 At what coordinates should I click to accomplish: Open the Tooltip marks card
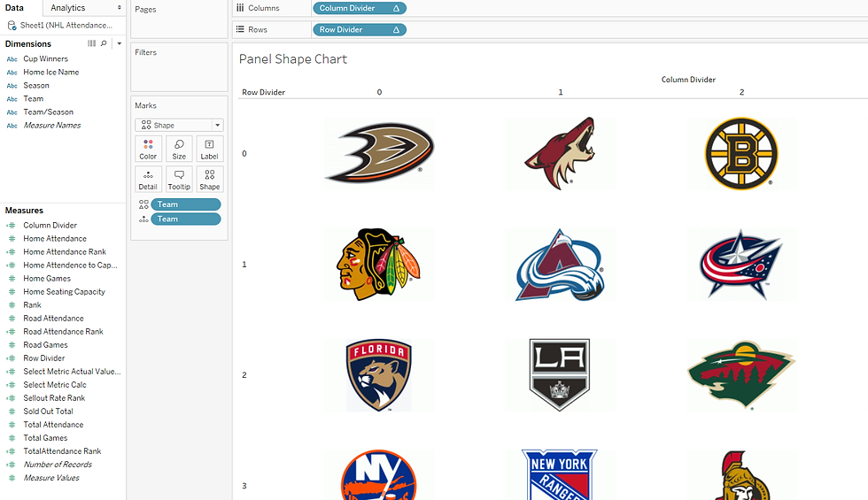coord(179,179)
